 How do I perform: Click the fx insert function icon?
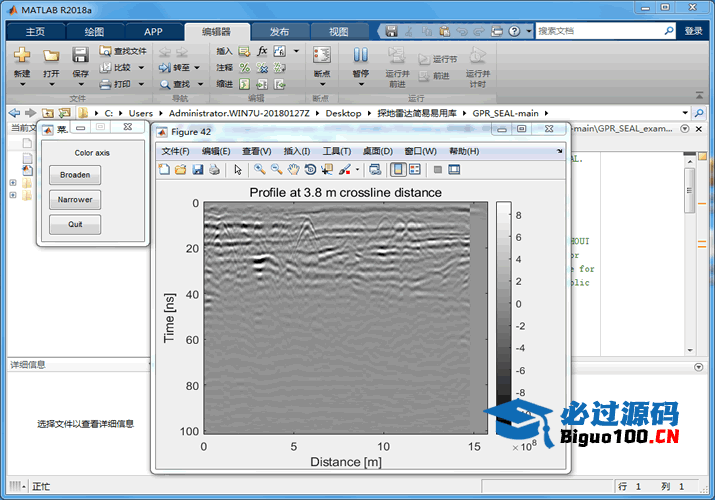coord(262,51)
